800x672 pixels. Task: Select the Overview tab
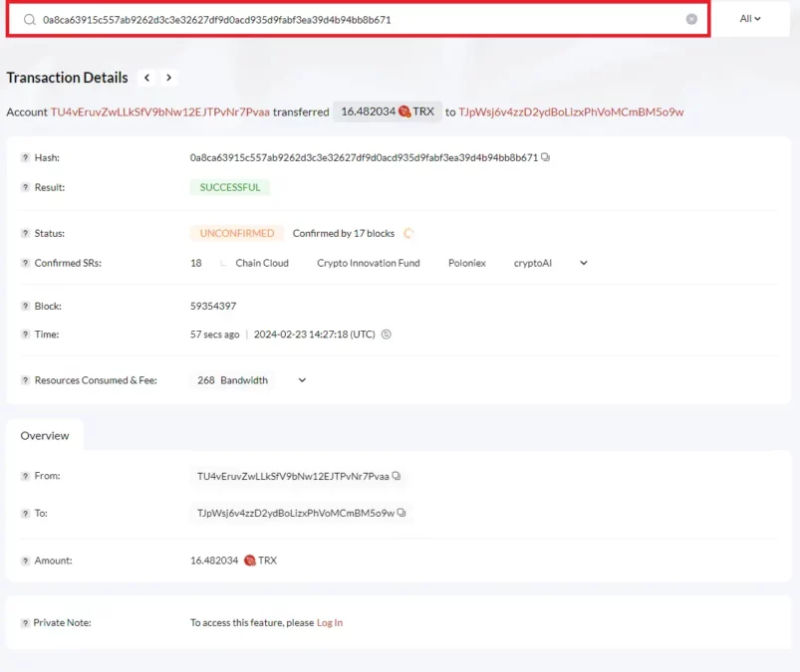point(45,436)
